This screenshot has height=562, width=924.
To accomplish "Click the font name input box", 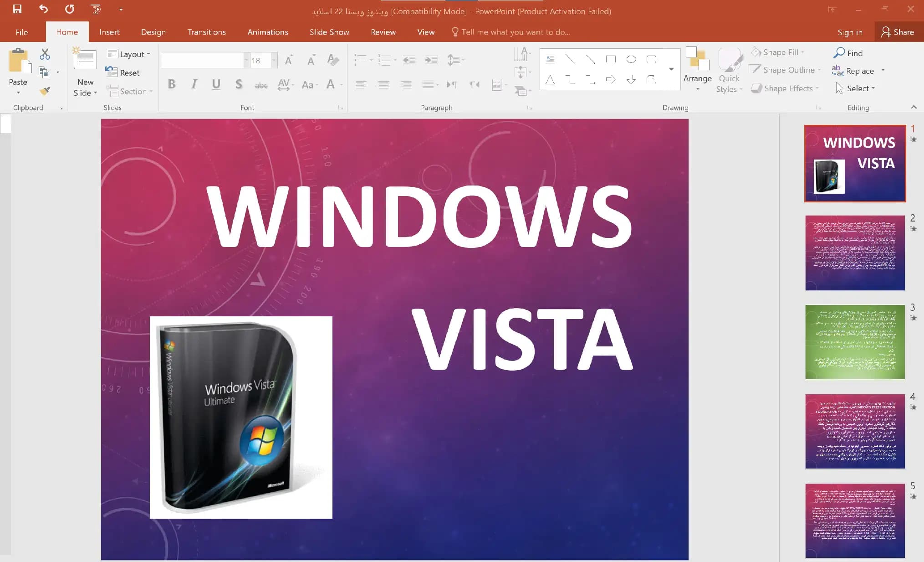I will tap(202, 60).
